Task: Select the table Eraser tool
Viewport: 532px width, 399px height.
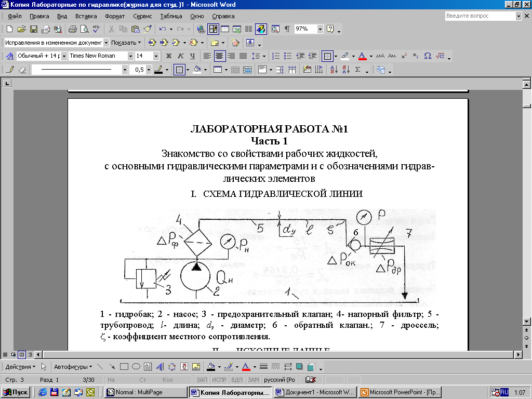Action: pos(22,70)
